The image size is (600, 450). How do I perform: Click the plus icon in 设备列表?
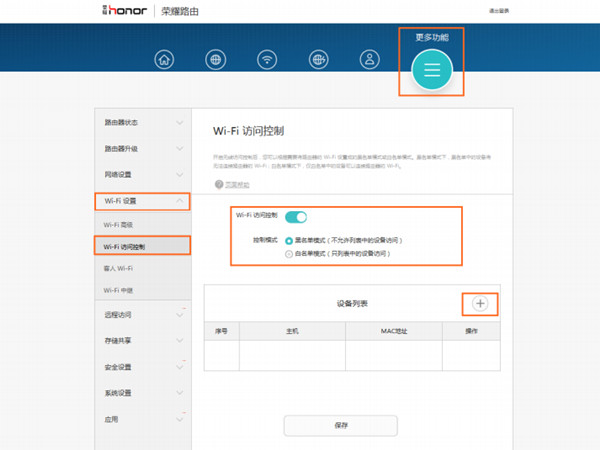click(x=480, y=304)
